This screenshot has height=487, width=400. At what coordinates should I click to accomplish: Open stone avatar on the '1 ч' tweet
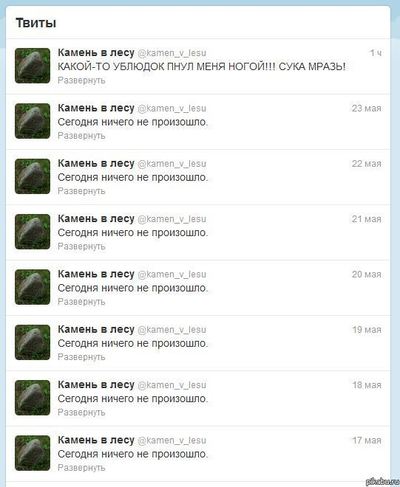[x=32, y=65]
